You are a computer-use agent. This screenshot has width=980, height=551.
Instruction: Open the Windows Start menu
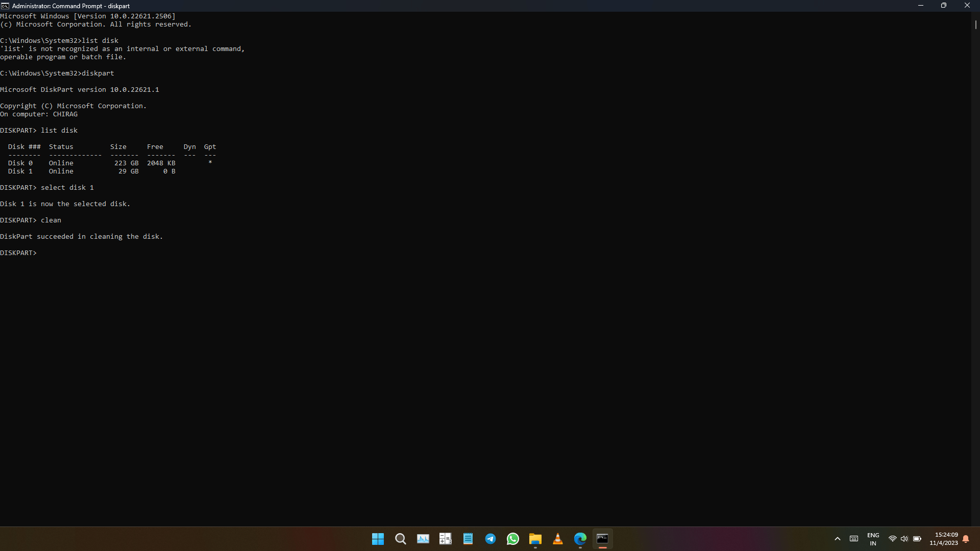click(x=378, y=539)
